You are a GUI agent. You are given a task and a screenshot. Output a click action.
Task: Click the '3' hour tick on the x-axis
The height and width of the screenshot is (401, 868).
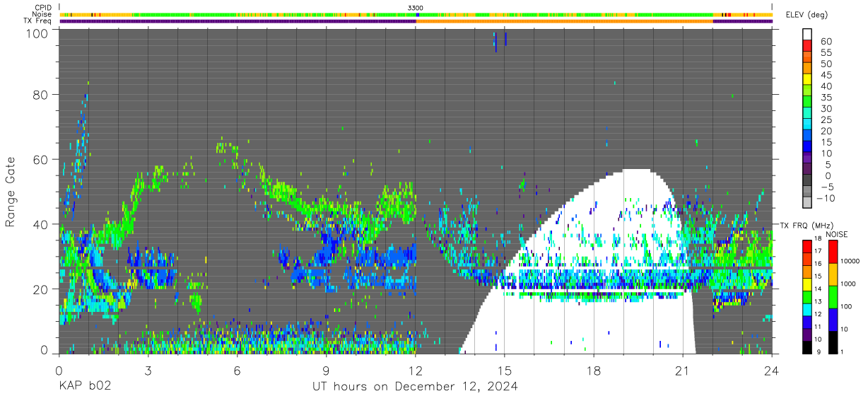click(x=148, y=370)
